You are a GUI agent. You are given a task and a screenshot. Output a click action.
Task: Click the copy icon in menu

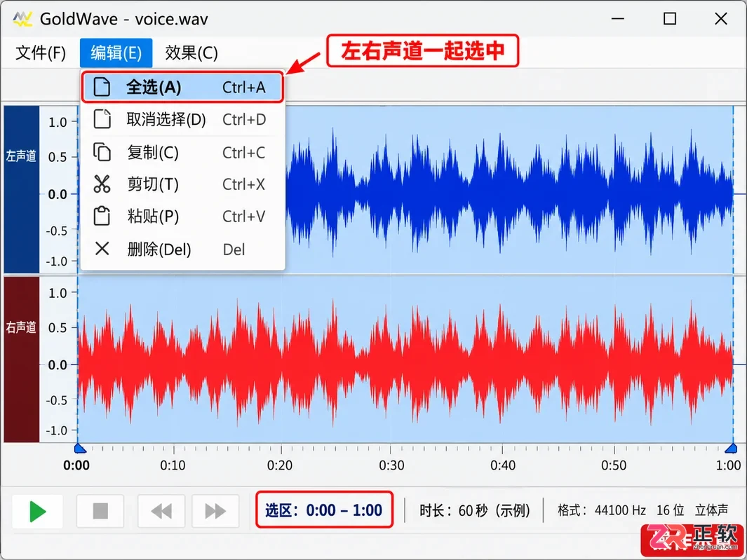[x=102, y=152]
